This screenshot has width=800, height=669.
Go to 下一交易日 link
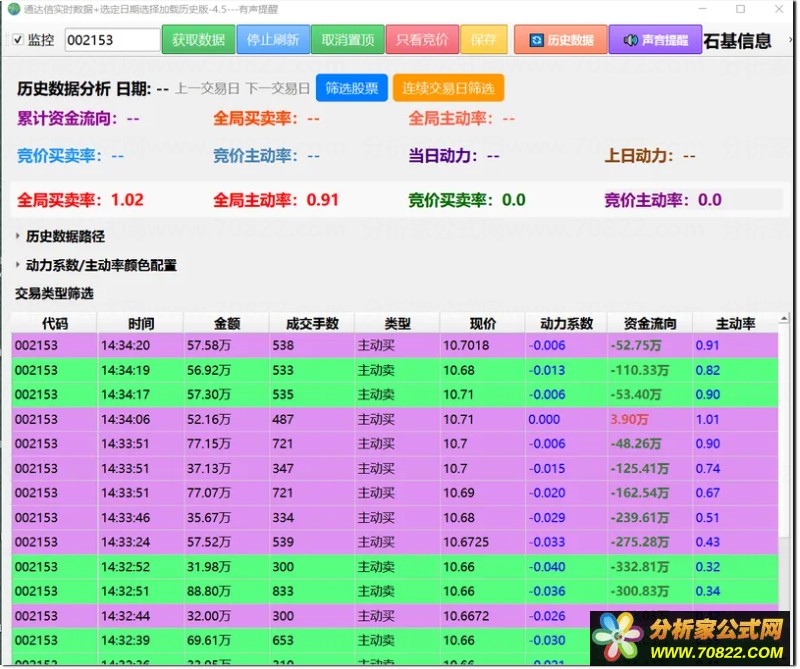point(278,89)
